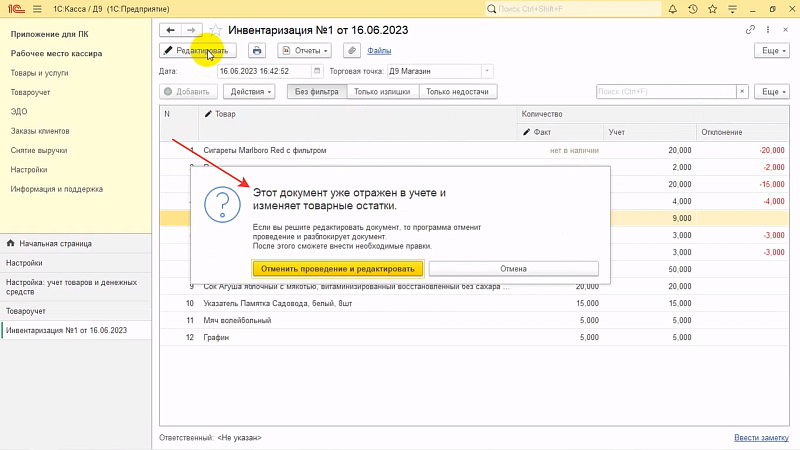The image size is (800, 450).
Task: Select the 'Без фильтра' filter toggle
Action: (x=318, y=92)
